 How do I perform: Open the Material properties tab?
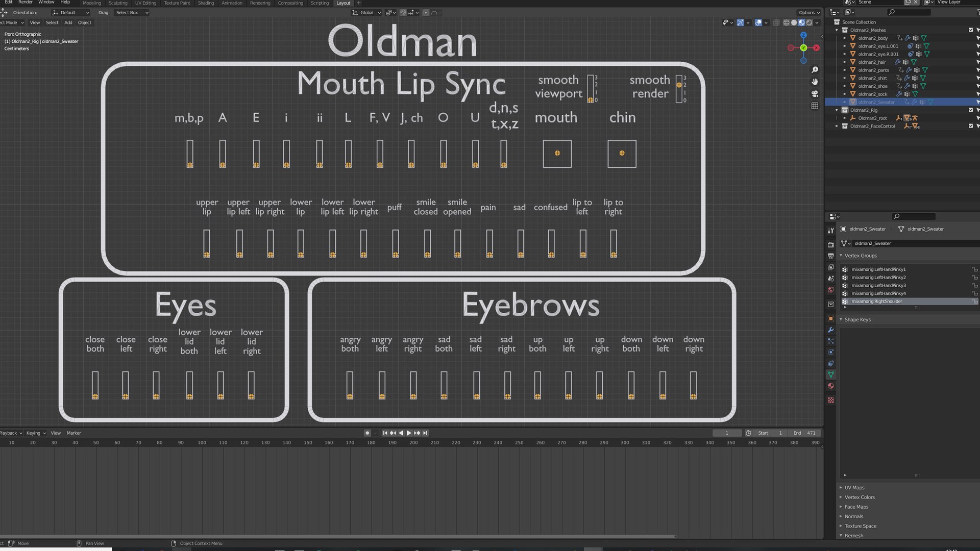coord(831,386)
